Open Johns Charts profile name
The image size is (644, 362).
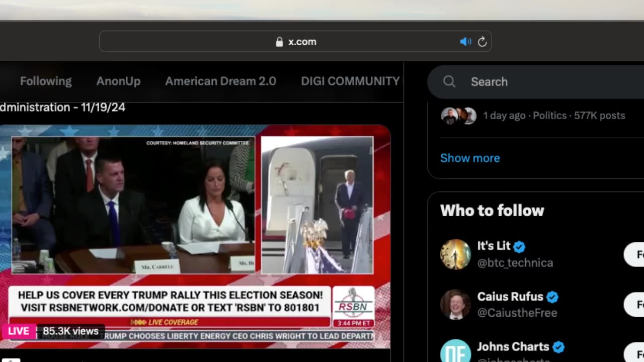tap(513, 346)
